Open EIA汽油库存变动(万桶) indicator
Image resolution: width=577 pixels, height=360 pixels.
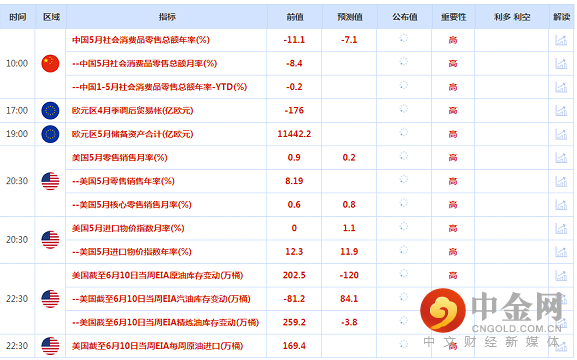pyautogui.click(x=161, y=299)
